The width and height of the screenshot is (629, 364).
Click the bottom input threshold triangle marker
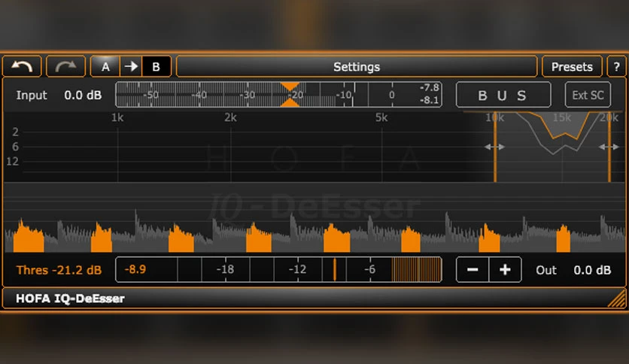(290, 103)
